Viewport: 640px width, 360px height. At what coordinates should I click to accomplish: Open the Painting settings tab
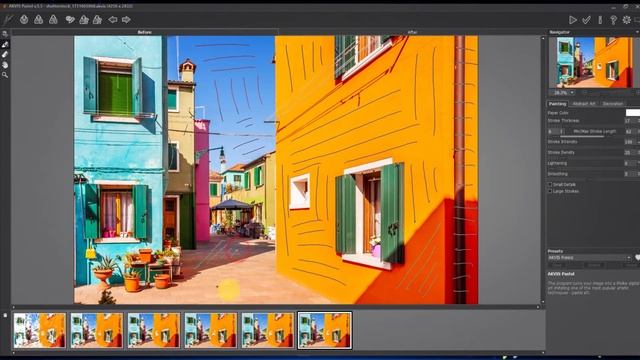click(x=558, y=104)
